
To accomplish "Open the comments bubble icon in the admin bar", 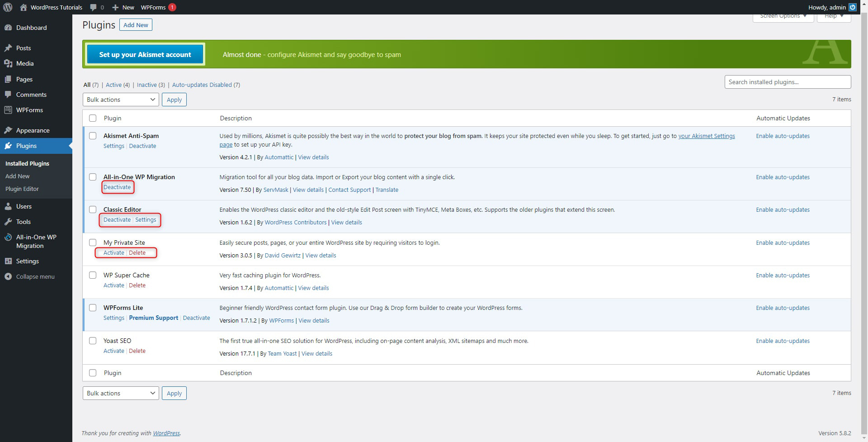I will point(93,7).
